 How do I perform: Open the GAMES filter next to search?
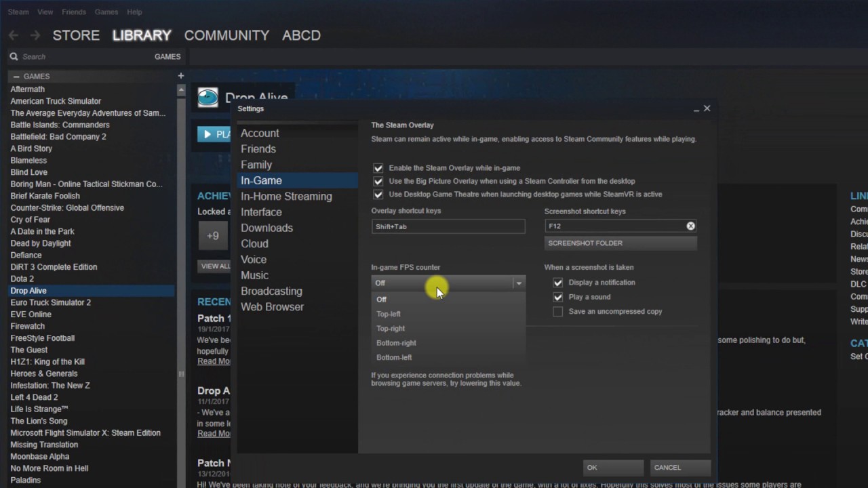pos(167,57)
